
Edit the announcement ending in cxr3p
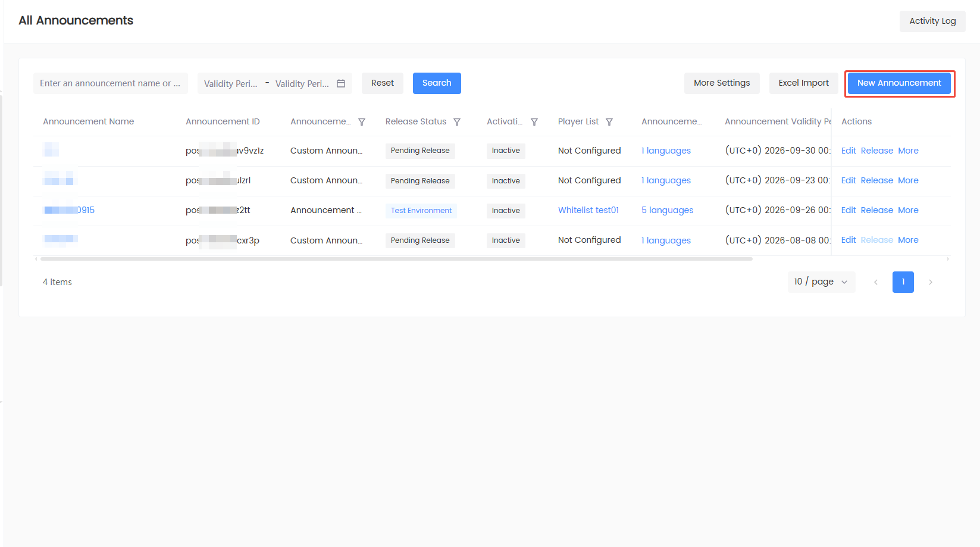click(x=849, y=240)
